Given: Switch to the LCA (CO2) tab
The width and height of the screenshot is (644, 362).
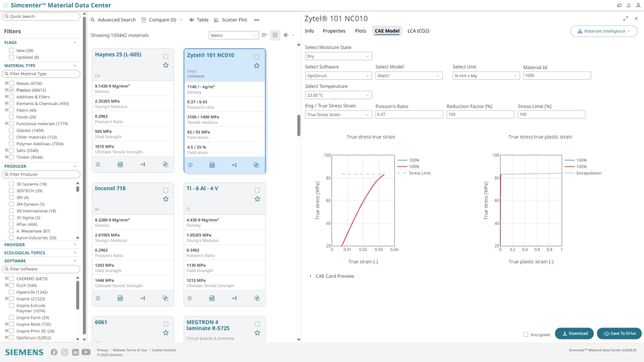Looking at the screenshot, I should point(418,31).
